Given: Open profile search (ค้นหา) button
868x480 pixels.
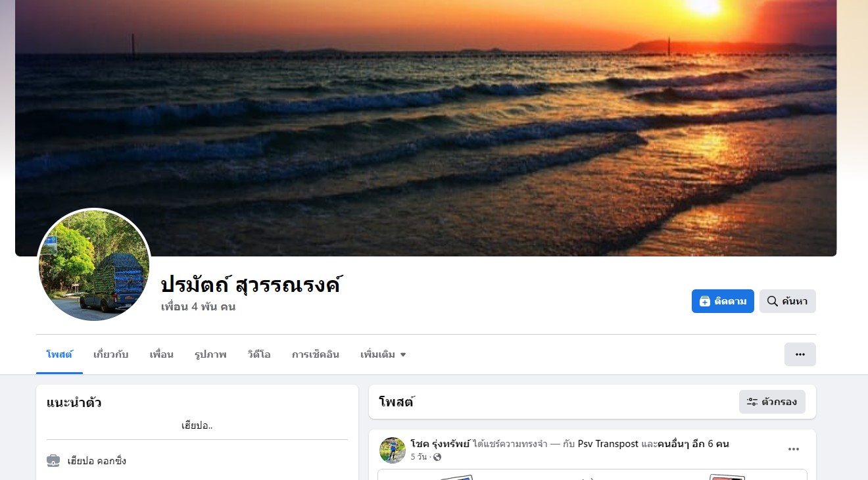Looking at the screenshot, I should (x=788, y=301).
